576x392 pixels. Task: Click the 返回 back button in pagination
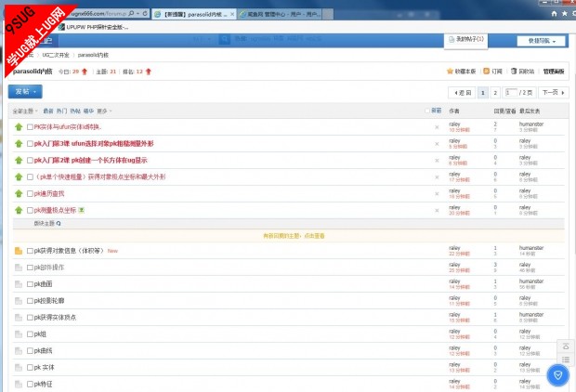pos(462,93)
